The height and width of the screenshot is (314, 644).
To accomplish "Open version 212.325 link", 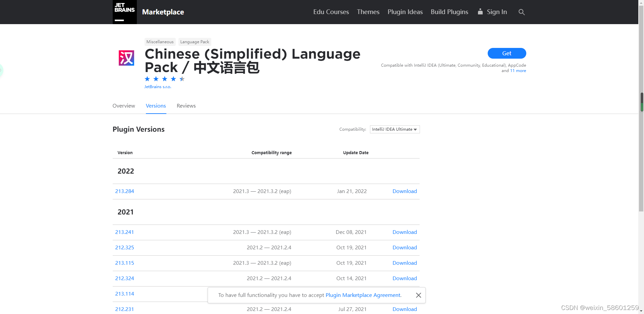I will 125,248.
